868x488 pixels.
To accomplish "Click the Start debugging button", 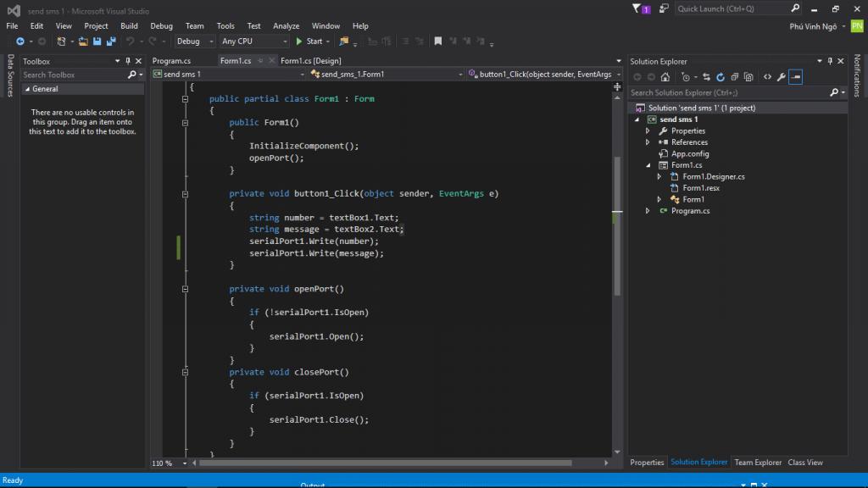I will (309, 41).
